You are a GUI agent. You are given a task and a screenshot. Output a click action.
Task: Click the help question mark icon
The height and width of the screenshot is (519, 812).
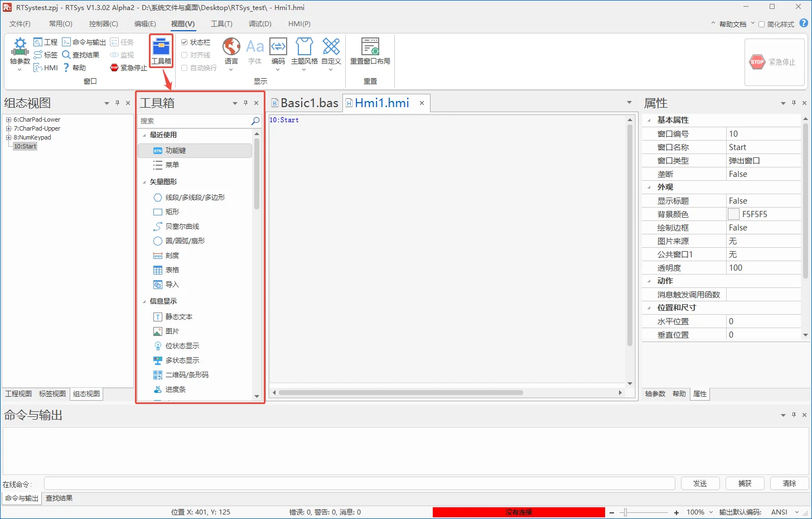[x=804, y=23]
